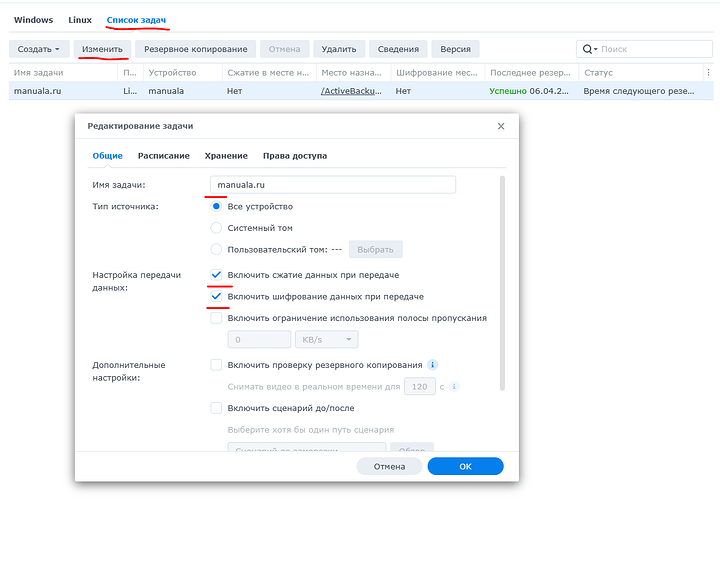Disable сжатие данных при передаче checkbox
The image size is (720, 562).
[216, 274]
